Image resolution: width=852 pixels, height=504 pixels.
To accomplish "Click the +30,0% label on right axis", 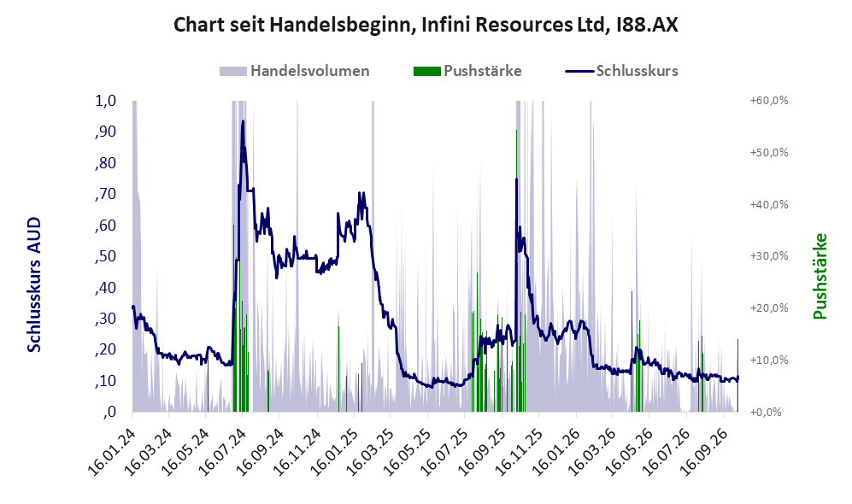I will click(769, 256).
